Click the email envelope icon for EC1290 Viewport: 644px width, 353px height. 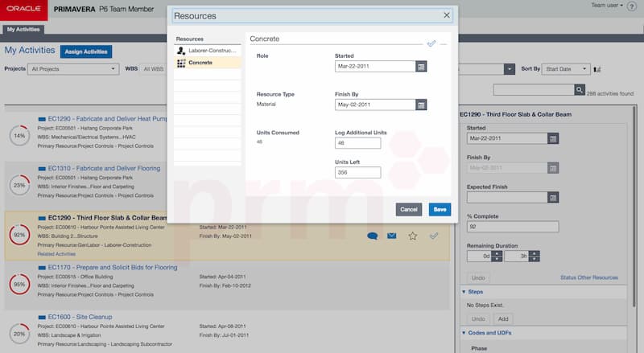(x=392, y=236)
